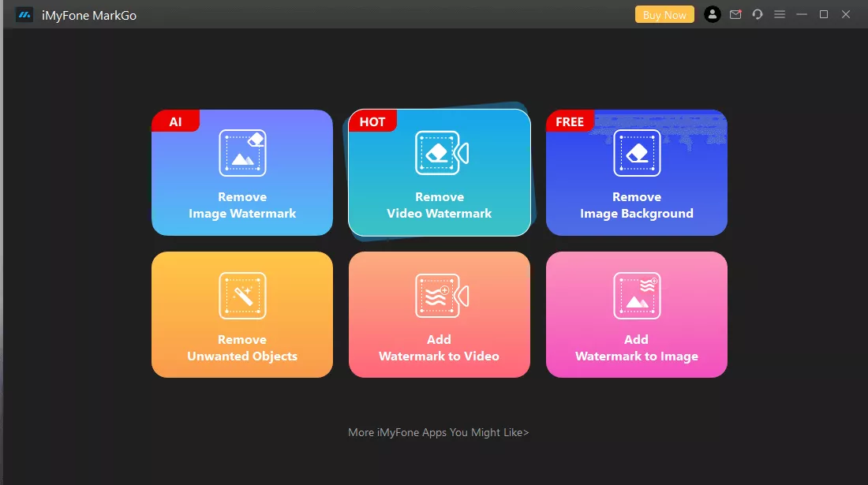This screenshot has width=868, height=485.
Task: Click the "Remove Image Background" card title
Action: (x=637, y=205)
